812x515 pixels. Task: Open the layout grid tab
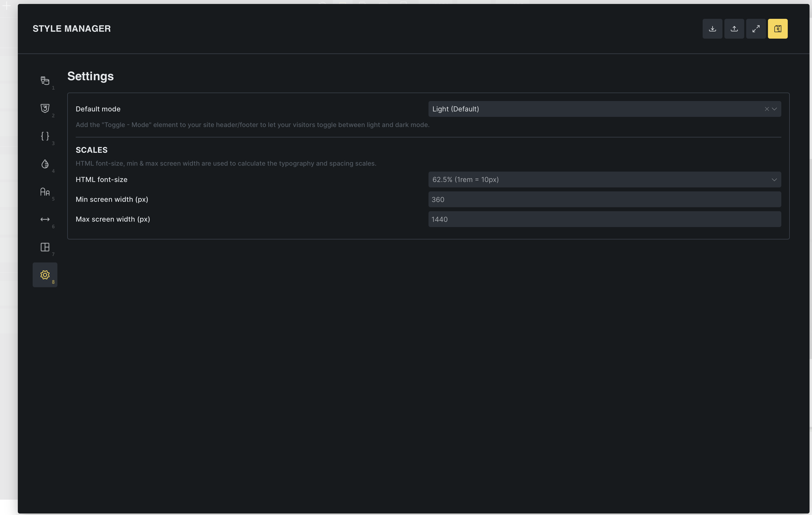point(45,247)
